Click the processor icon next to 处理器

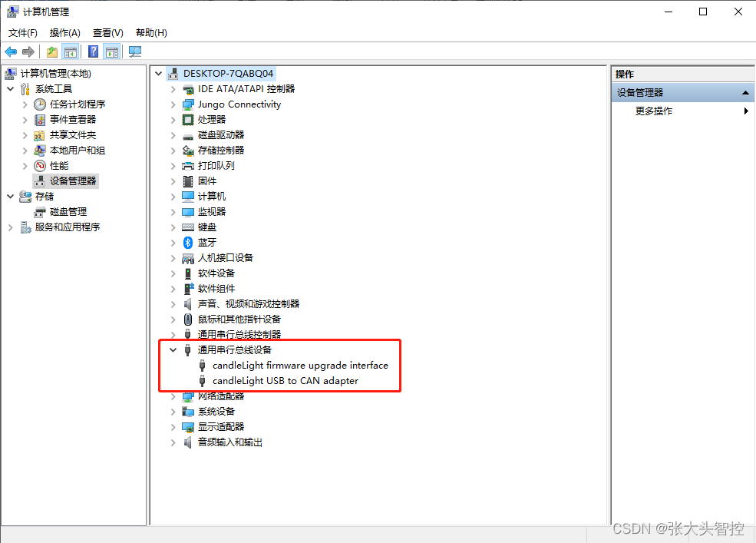click(188, 119)
